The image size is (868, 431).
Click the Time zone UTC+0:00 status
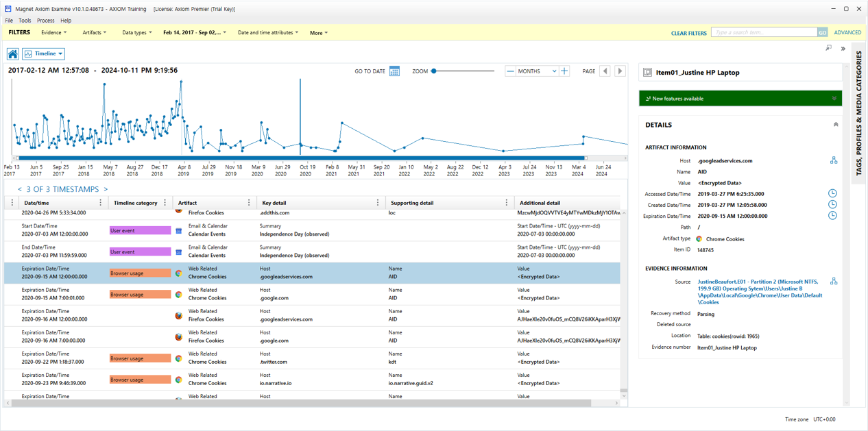click(x=810, y=419)
